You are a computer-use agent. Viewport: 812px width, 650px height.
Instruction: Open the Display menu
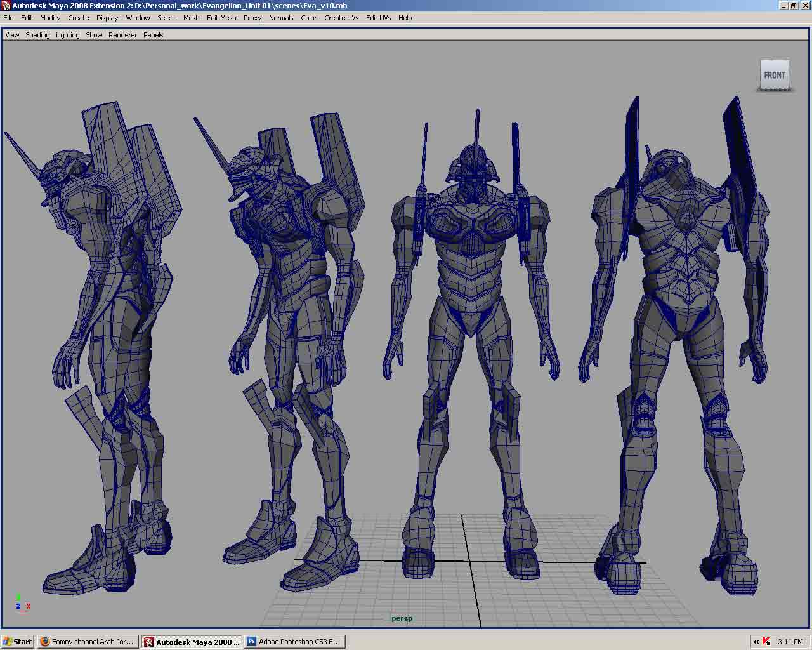coord(107,18)
